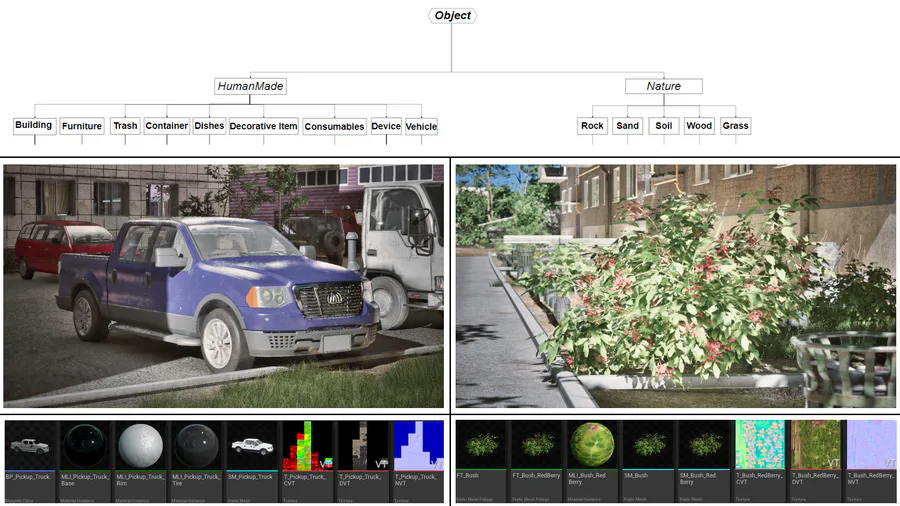The height and width of the screenshot is (506, 900).
Task: Open the T_Pickup_Truck_DVT texture thumbnail
Action: (363, 446)
